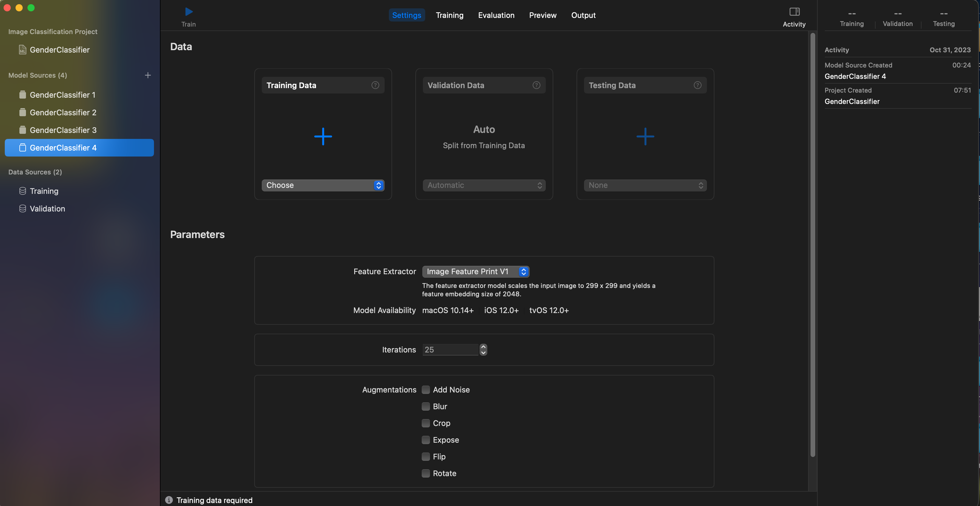The width and height of the screenshot is (980, 506).
Task: Open the Validation data source
Action: coord(47,209)
